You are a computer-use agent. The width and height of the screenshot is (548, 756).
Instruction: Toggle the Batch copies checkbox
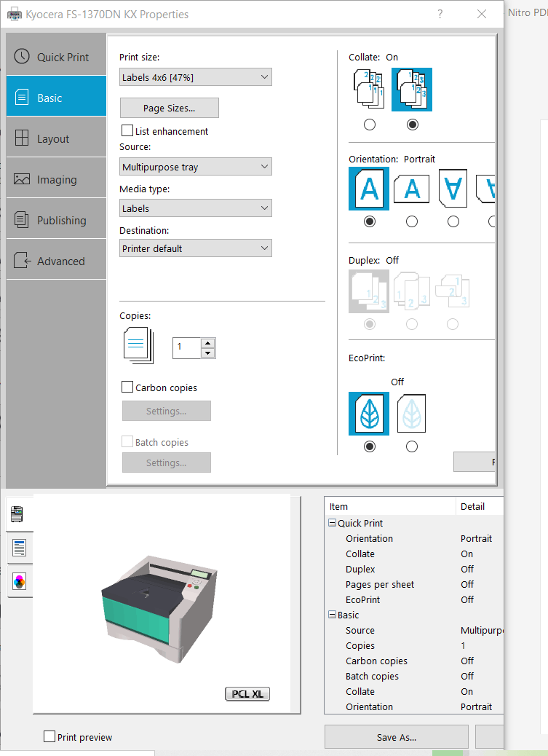click(127, 441)
